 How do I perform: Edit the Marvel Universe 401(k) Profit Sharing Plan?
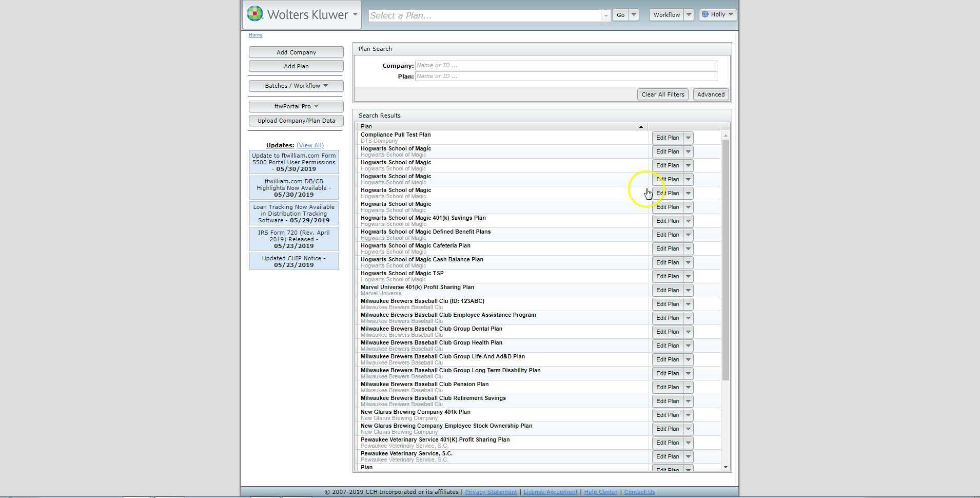667,290
